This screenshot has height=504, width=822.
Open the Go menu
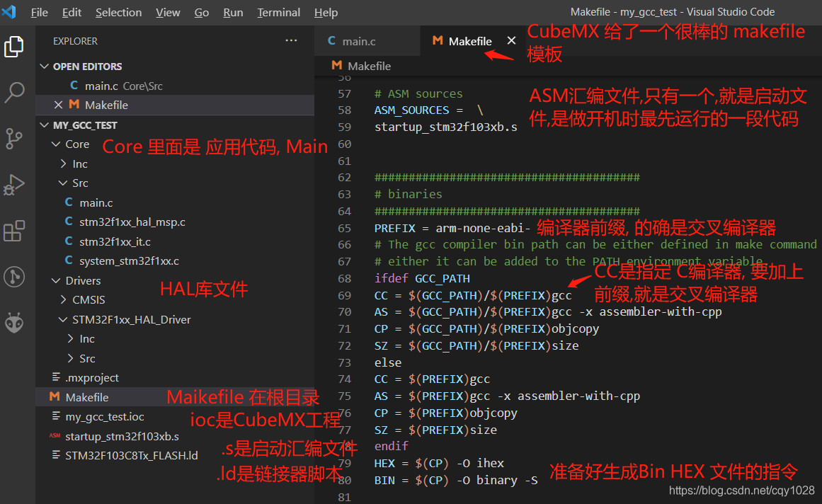202,12
